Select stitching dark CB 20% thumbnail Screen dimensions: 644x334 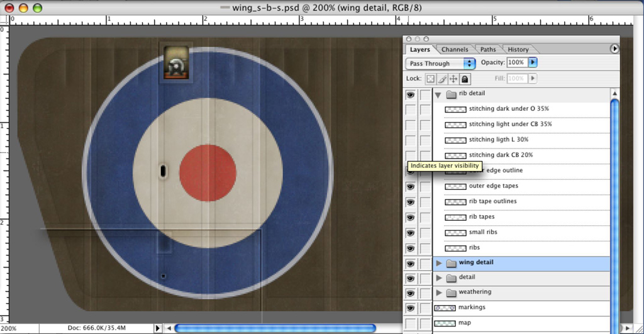(x=455, y=156)
